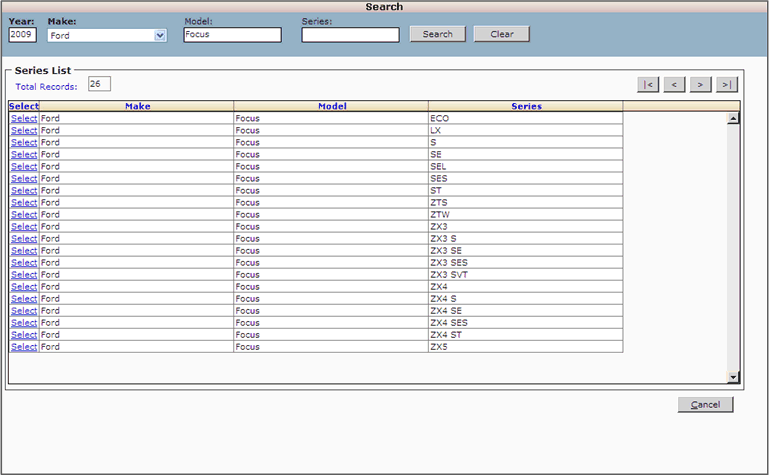Click the empty Series input field
The height and width of the screenshot is (475, 769).
point(350,35)
